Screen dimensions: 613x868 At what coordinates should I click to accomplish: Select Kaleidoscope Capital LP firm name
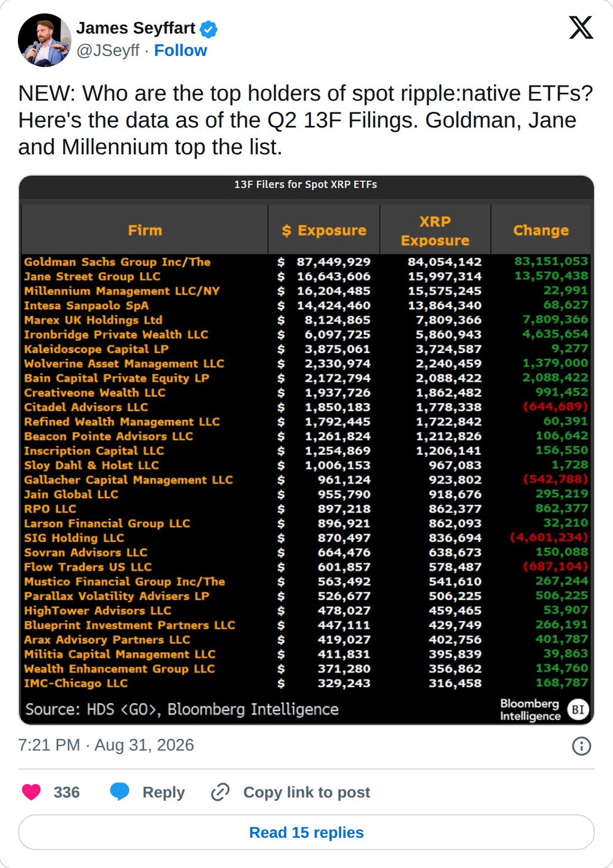96,349
